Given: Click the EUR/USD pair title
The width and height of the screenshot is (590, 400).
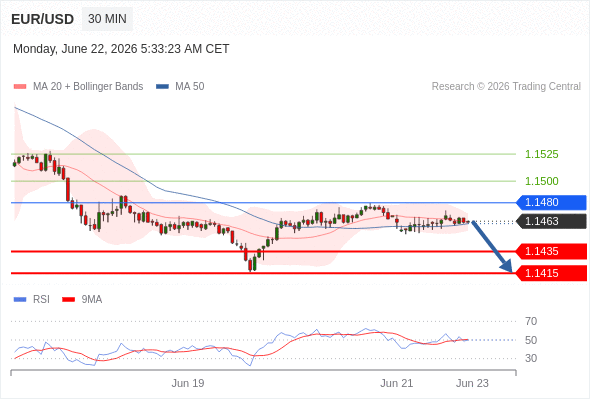Looking at the screenshot, I should point(43,19).
